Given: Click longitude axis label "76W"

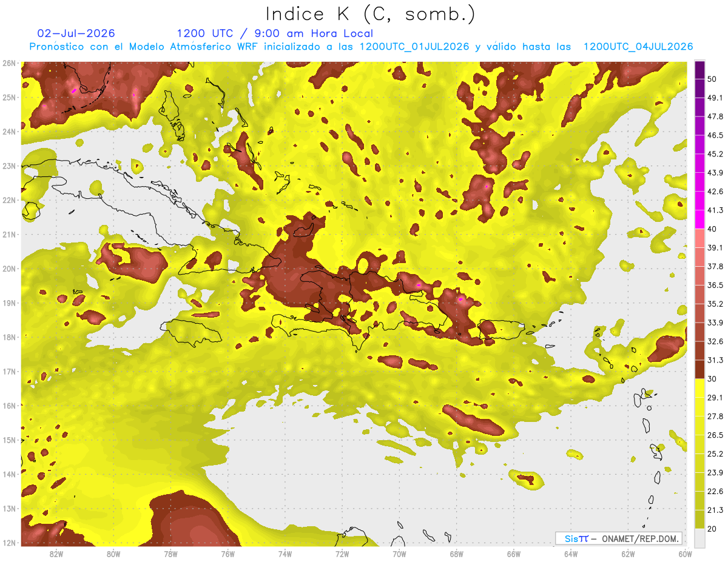Looking at the screenshot, I should click(227, 554).
